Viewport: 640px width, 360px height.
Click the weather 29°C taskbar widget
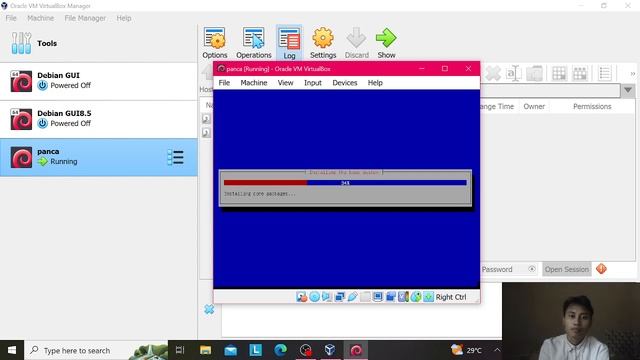pyautogui.click(x=466, y=350)
